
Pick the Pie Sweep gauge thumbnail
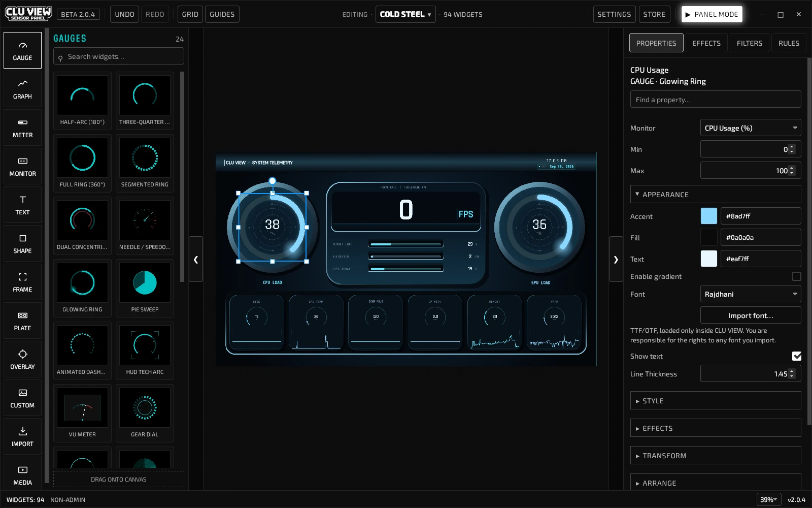pos(145,288)
